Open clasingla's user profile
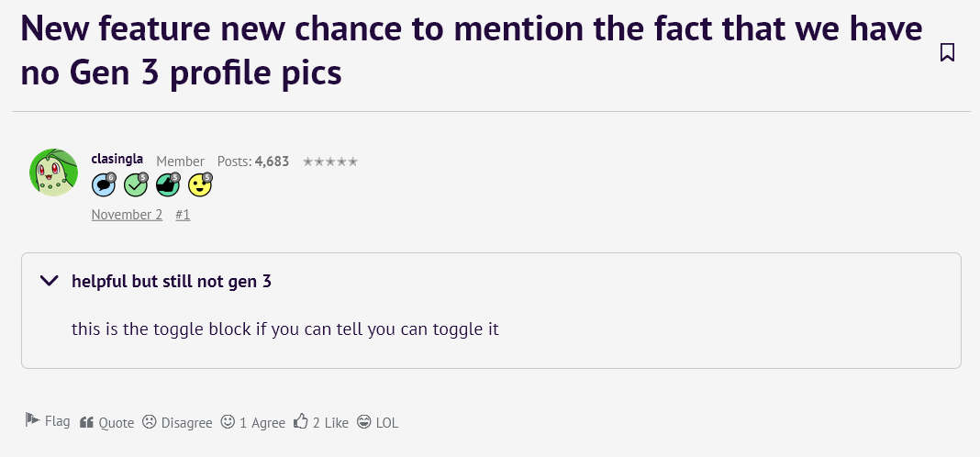980x457 pixels. click(x=117, y=160)
